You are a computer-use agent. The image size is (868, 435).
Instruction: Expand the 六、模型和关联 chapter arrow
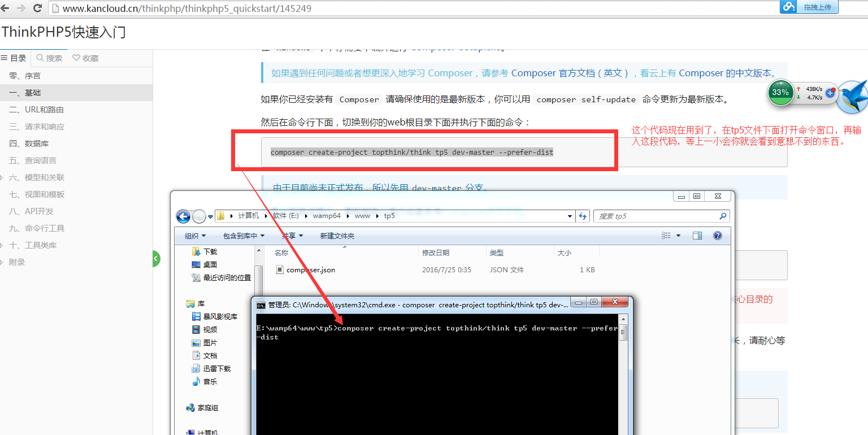pyautogui.click(x=2, y=177)
